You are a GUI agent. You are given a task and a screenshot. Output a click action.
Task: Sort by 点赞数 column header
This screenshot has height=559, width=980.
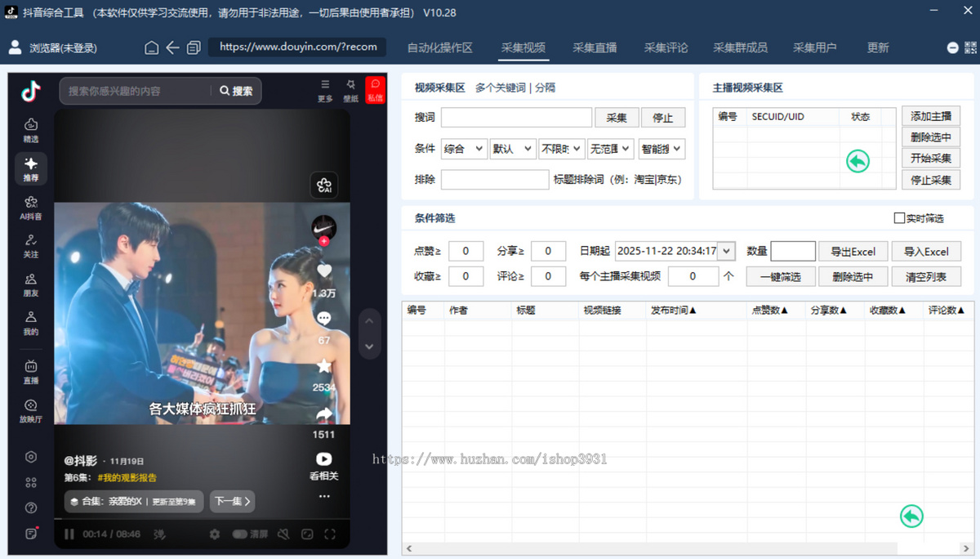tap(769, 311)
